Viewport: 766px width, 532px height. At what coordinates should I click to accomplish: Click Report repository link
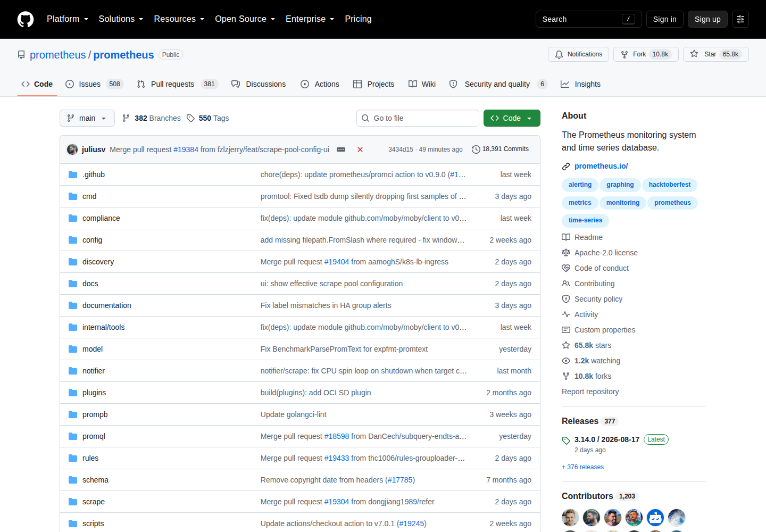[590, 392]
